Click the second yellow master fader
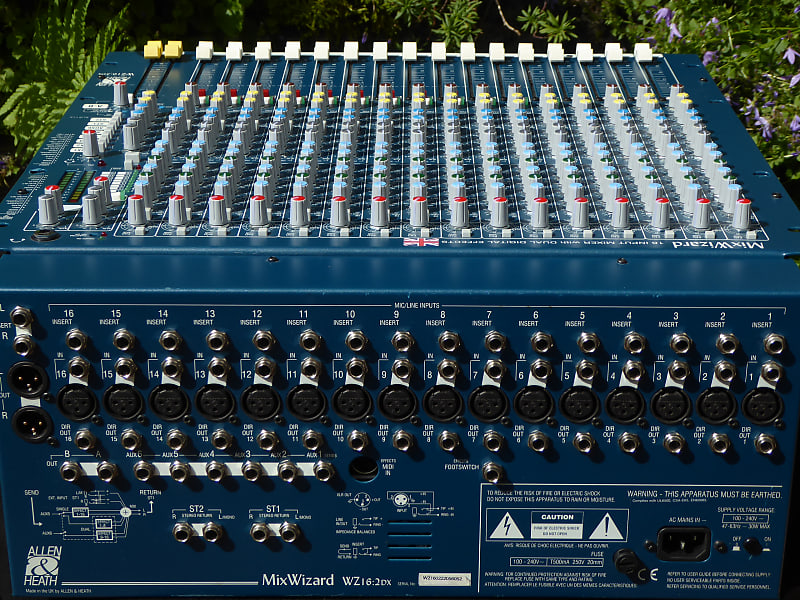Image resolution: width=800 pixels, height=600 pixels. 173,49
